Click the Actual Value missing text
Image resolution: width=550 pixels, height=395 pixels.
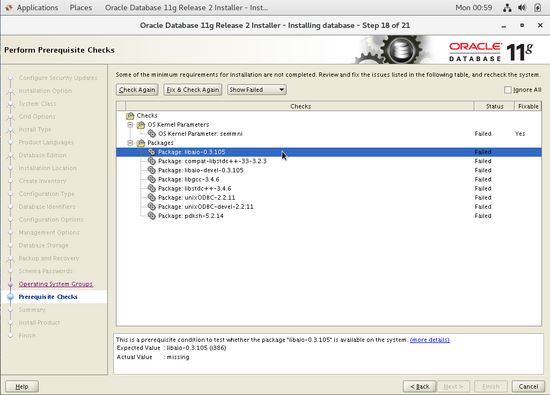(x=178, y=357)
